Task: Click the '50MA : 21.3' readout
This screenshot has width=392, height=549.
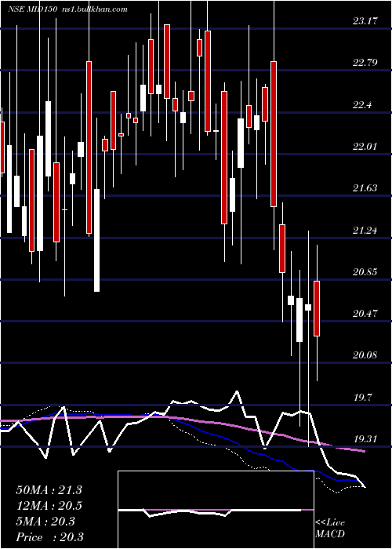Action: pos(49,490)
